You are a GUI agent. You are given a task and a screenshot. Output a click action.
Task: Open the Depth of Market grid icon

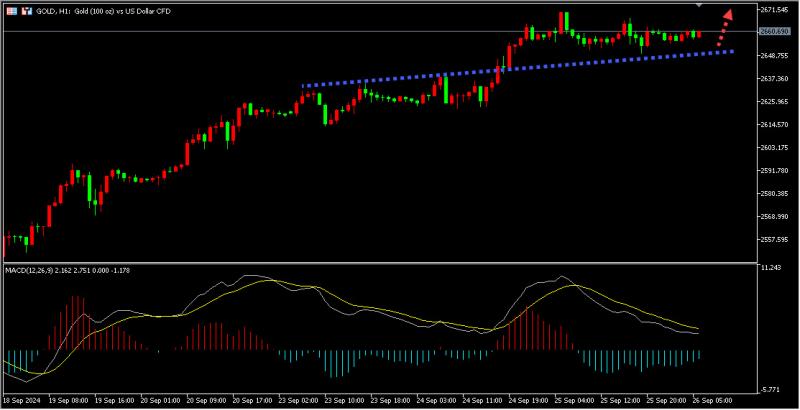12,11
